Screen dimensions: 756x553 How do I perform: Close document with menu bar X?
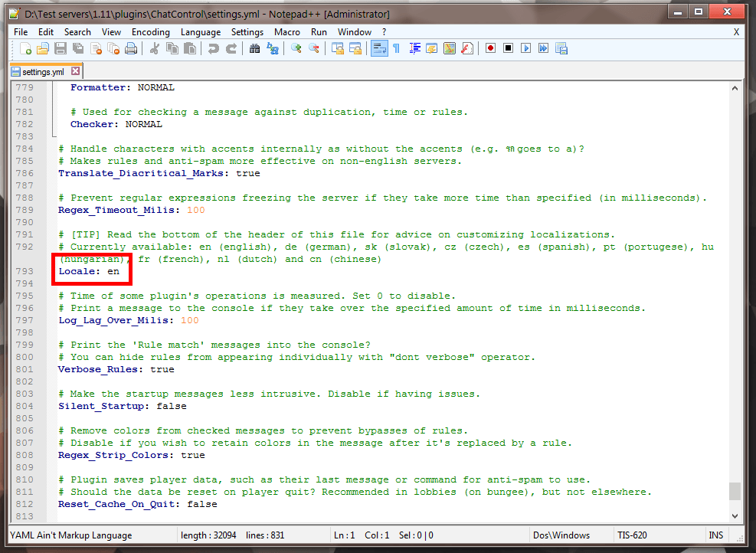pyautogui.click(x=736, y=32)
